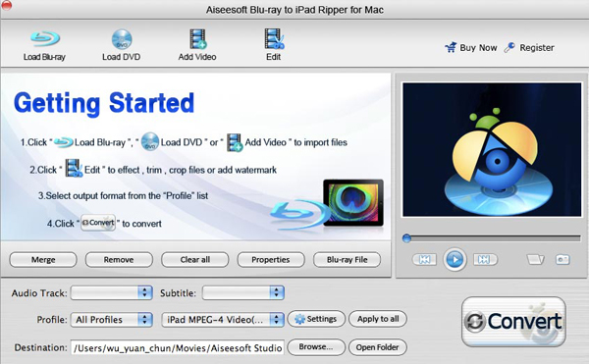Click the Add Video film icon
Viewport: 589px width, 364px height.
point(197,38)
